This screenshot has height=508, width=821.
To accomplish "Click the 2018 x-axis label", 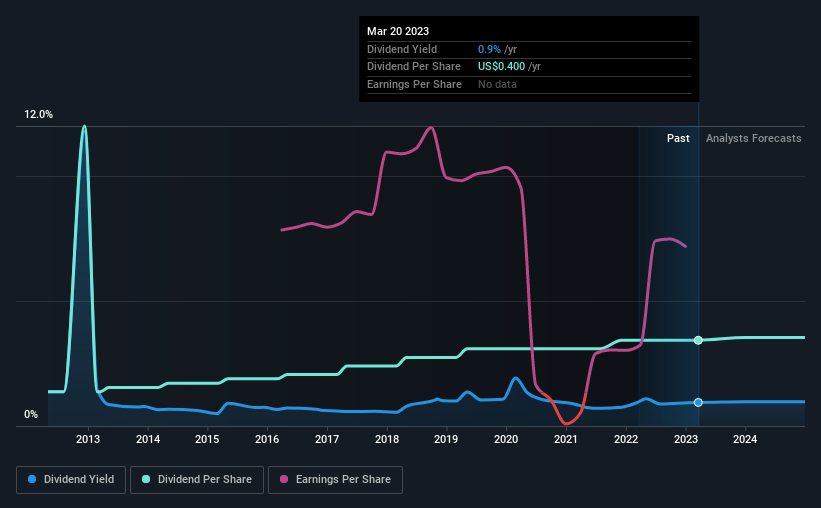I will click(x=387, y=439).
